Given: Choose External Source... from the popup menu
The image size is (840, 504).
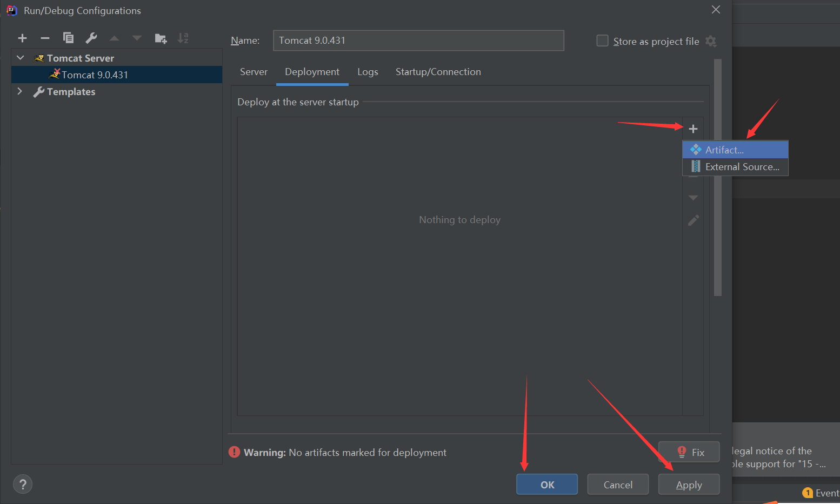Looking at the screenshot, I should pyautogui.click(x=735, y=167).
